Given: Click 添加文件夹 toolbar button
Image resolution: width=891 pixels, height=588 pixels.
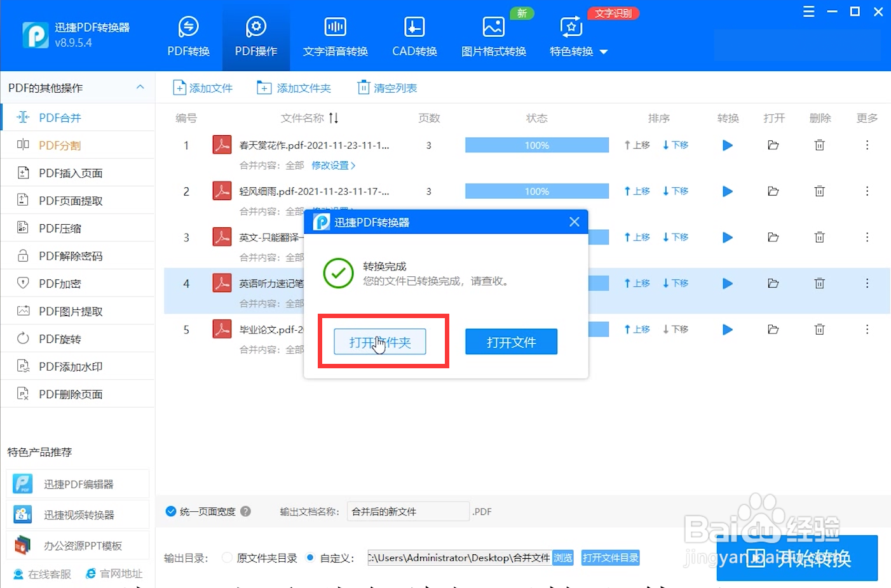Looking at the screenshot, I should [x=294, y=88].
